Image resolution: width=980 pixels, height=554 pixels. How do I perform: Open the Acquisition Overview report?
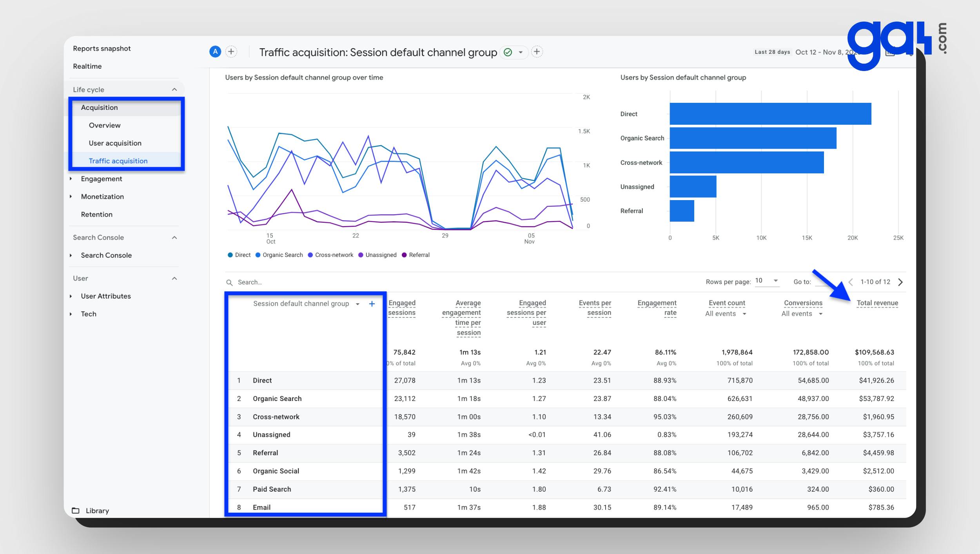coord(105,125)
